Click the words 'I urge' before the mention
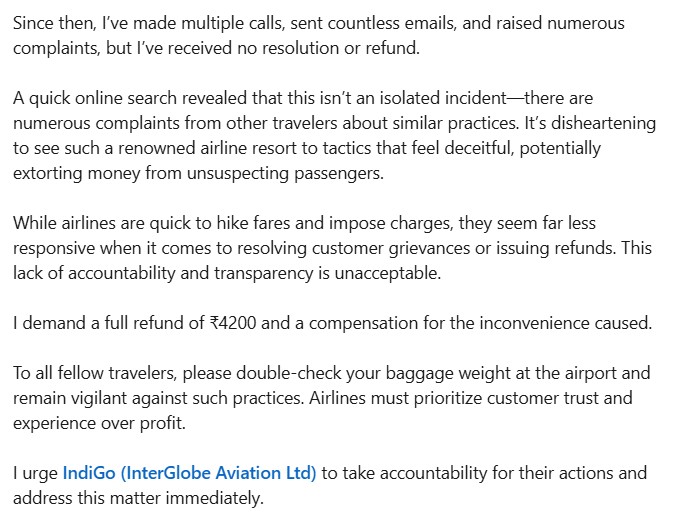680x512 pixels. coord(35,473)
